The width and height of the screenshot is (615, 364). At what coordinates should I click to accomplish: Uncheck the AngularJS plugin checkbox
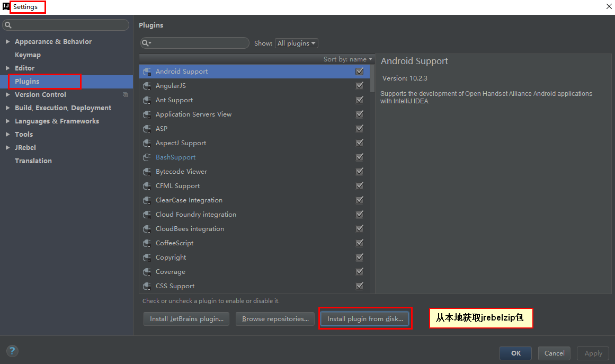click(359, 85)
